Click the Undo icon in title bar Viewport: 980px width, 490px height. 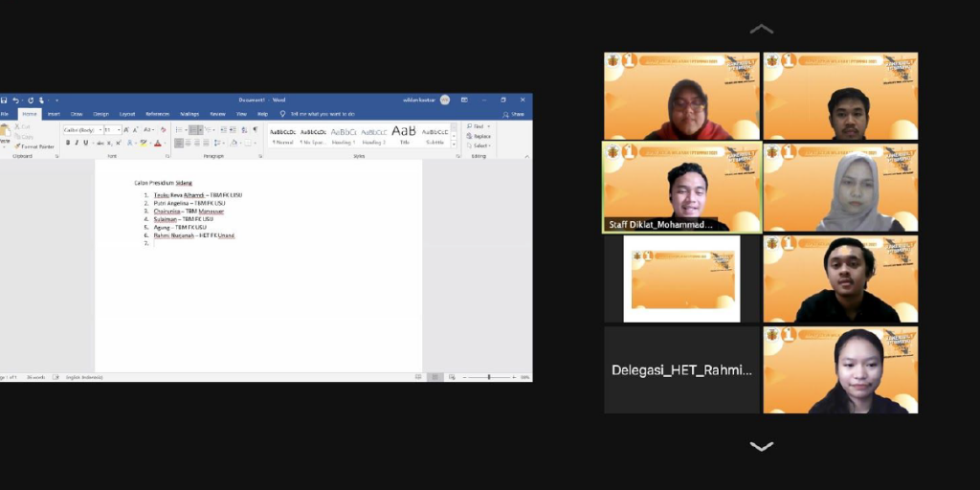(16, 100)
